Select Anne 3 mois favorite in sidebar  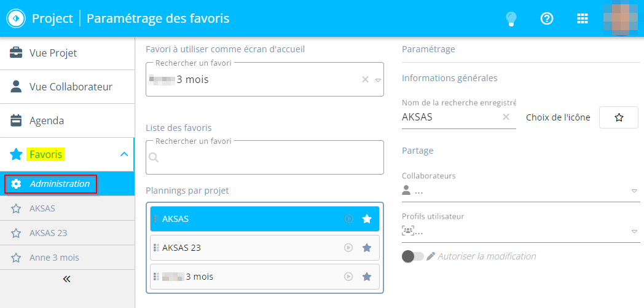coord(67,258)
